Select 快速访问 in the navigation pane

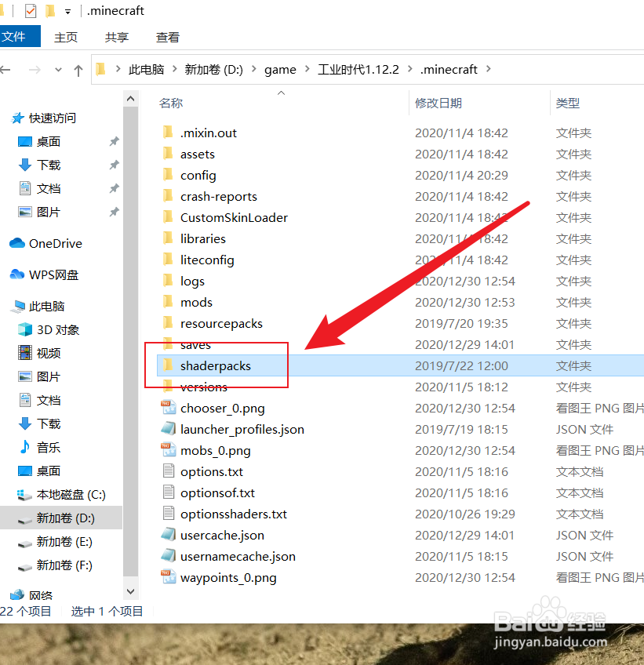click(53, 118)
